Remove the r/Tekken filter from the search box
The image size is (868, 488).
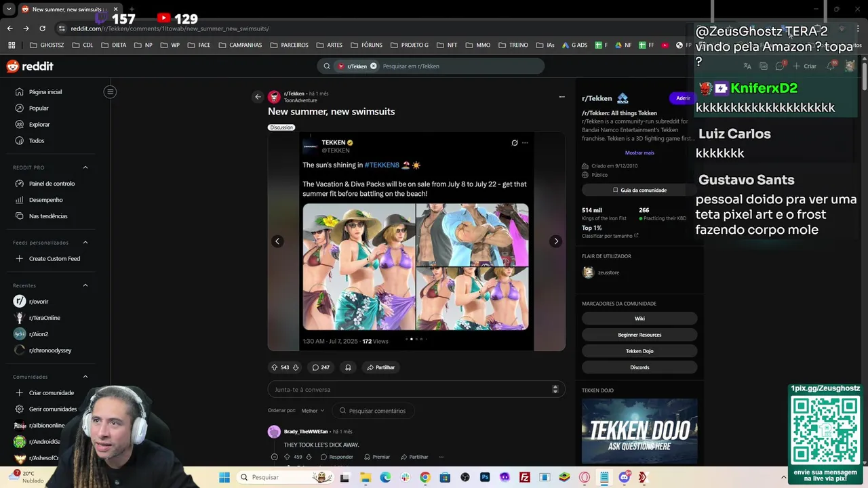[x=373, y=66]
